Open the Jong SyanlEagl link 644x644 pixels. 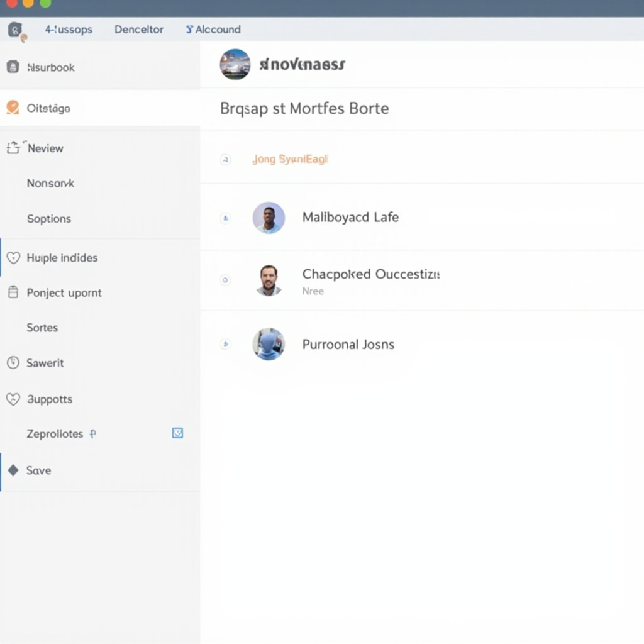click(x=290, y=159)
